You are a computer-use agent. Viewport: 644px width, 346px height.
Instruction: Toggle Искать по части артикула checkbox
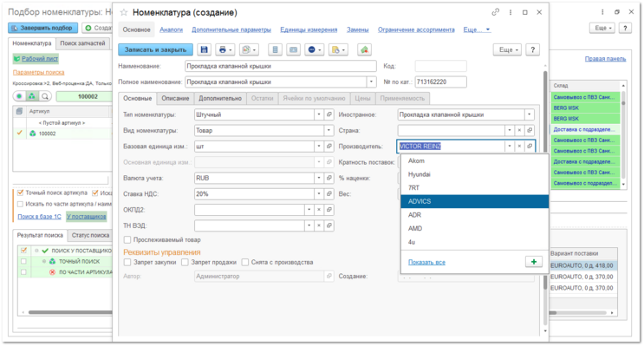click(20, 204)
